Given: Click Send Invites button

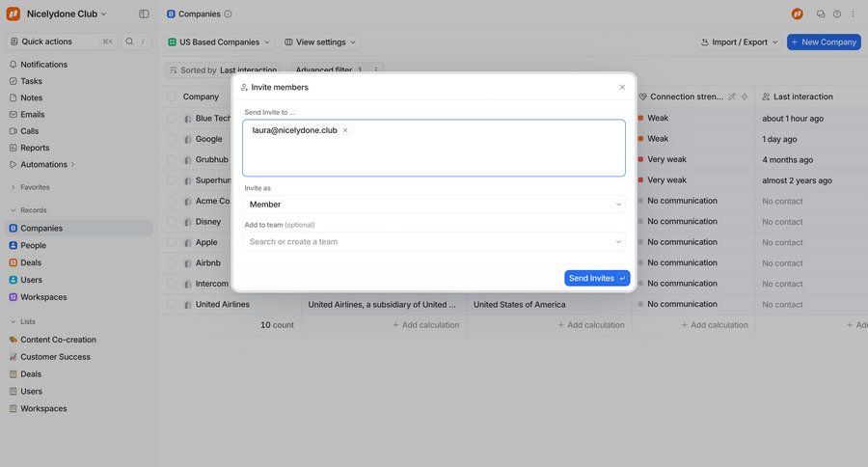Looking at the screenshot, I should click(x=597, y=278).
